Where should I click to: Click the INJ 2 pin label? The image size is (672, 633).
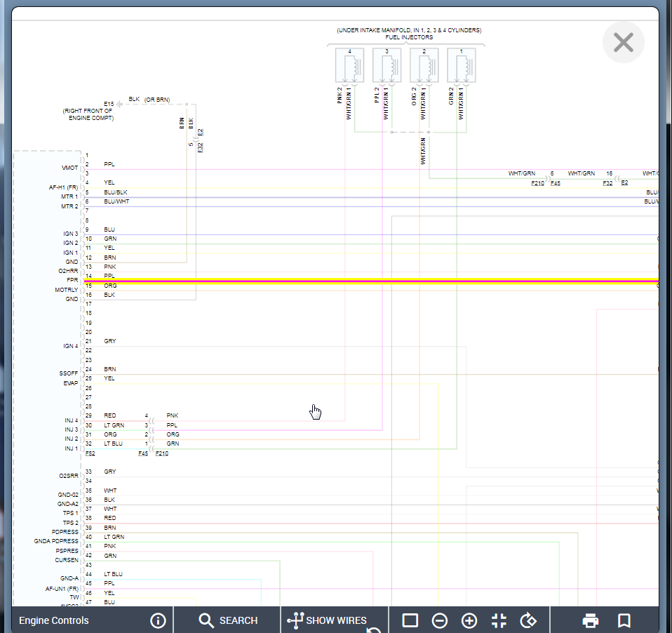pos(72,439)
